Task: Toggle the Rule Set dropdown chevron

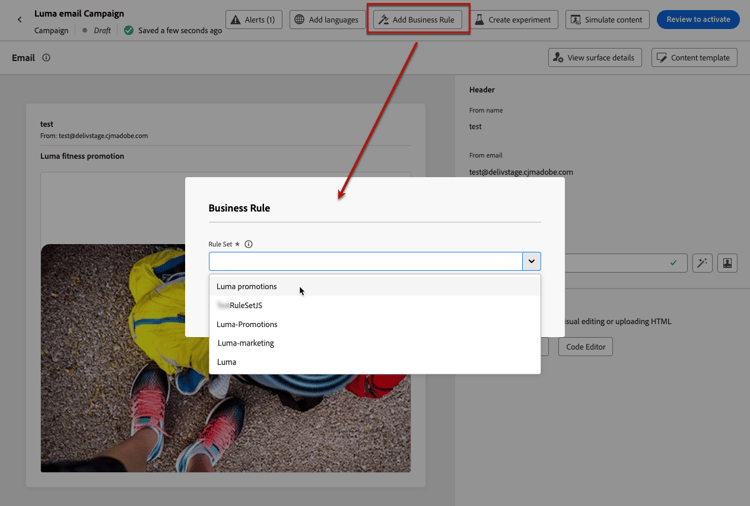Action: click(531, 261)
